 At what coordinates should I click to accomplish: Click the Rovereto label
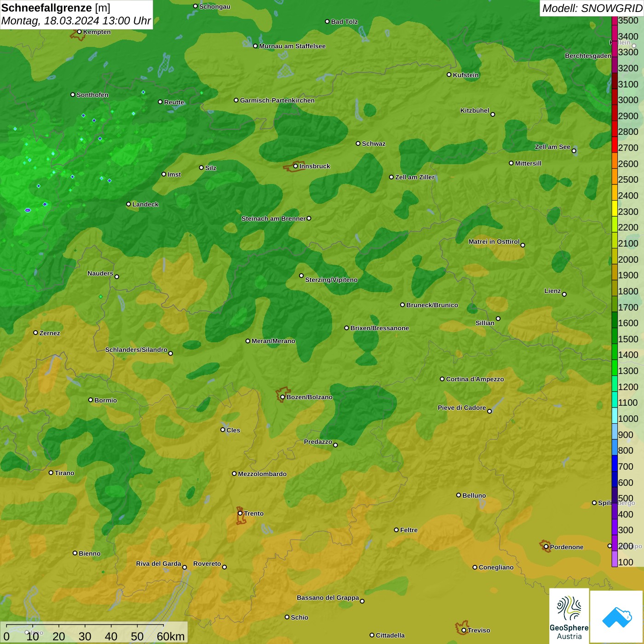207,563
